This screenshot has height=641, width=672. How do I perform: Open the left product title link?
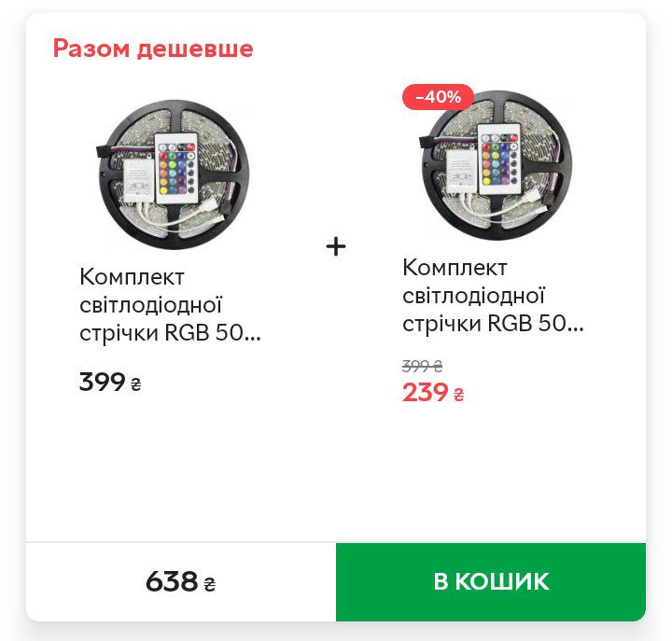(170, 305)
